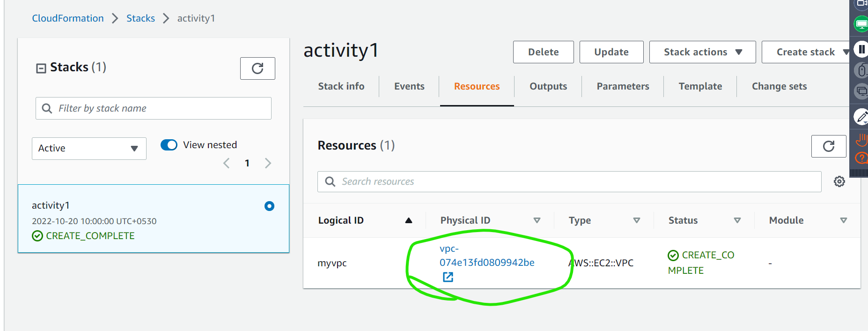Click the green screen share icon
This screenshot has height=331, width=868.
(x=861, y=24)
